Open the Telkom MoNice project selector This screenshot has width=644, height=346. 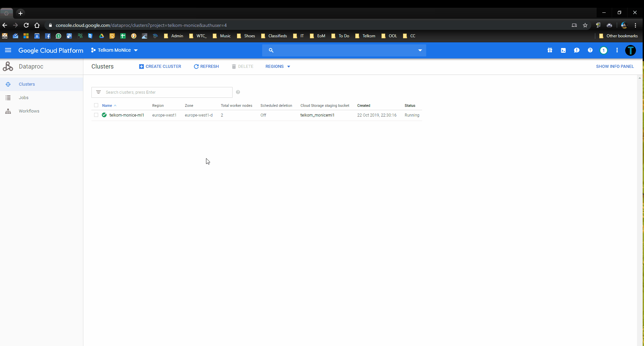click(114, 50)
